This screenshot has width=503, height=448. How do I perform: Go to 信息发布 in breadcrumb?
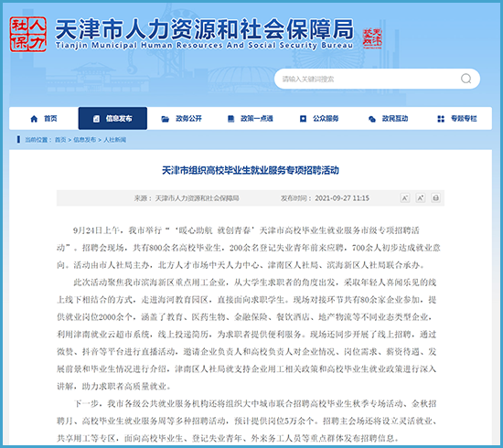(85, 140)
